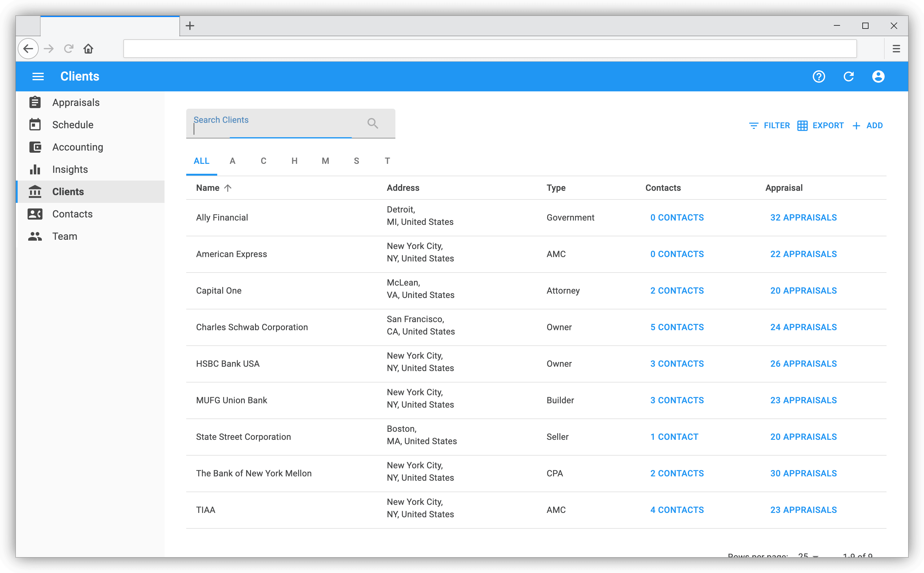Click the search magnifier icon
This screenshot has height=573, width=924.
[x=372, y=123]
